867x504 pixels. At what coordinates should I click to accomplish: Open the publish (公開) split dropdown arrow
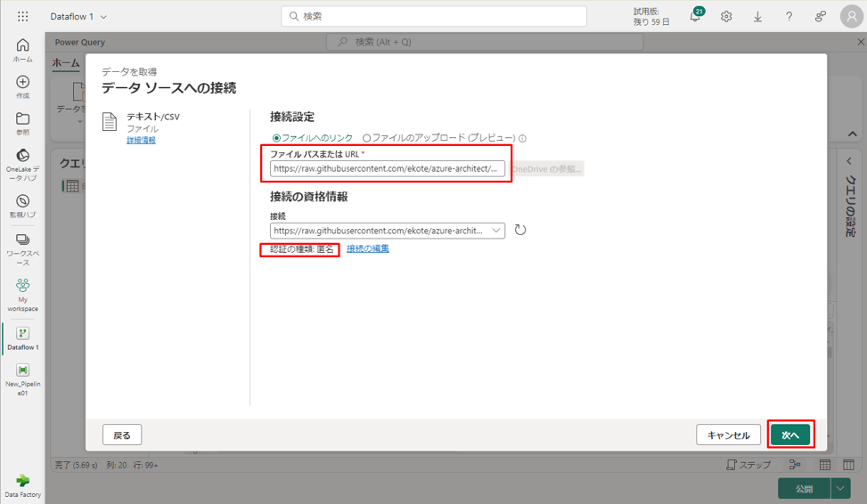click(840, 489)
